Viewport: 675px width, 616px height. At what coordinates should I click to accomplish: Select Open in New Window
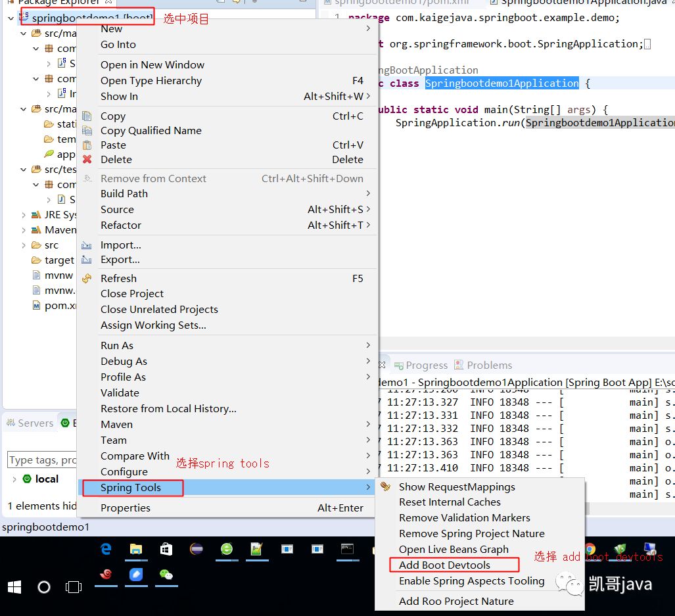coord(152,64)
